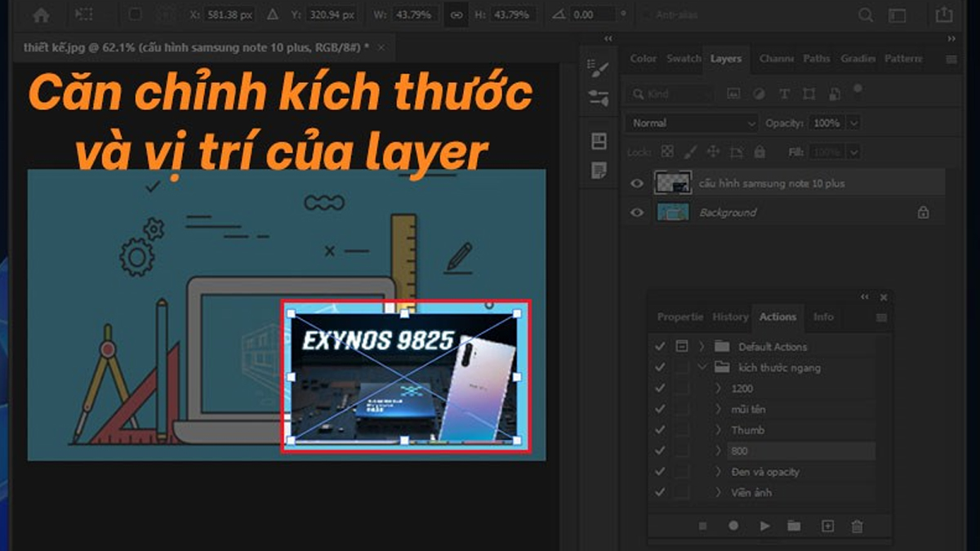The width and height of the screenshot is (980, 551).
Task: Enable Lock transparent pixels in Layers panel
Action: (x=668, y=152)
